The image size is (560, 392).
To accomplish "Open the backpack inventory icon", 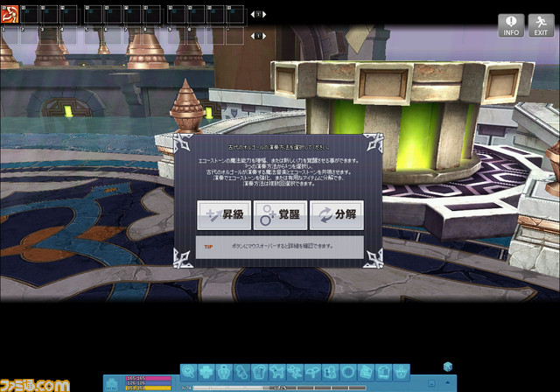I will tap(260, 372).
